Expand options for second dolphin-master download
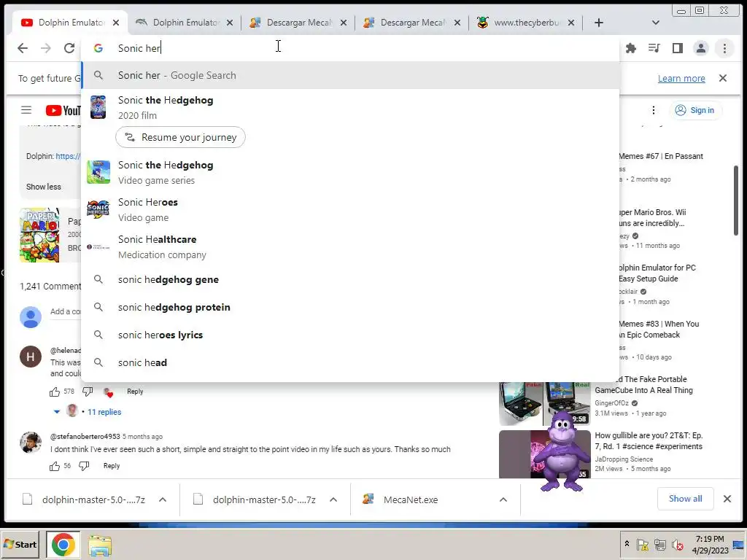The height and width of the screenshot is (560, 747). [333, 499]
